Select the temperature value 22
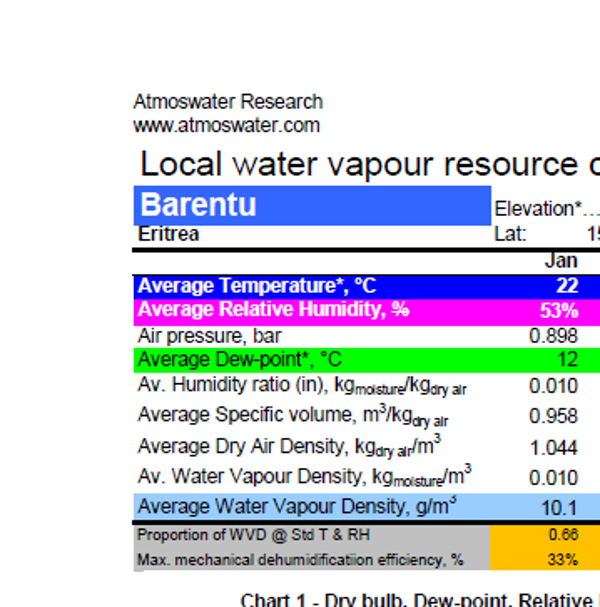 566,286
